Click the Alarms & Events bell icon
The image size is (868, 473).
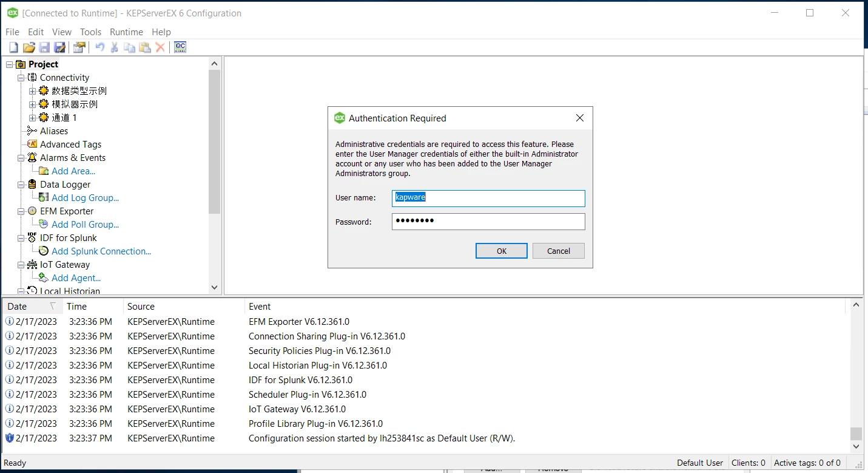[32, 158]
